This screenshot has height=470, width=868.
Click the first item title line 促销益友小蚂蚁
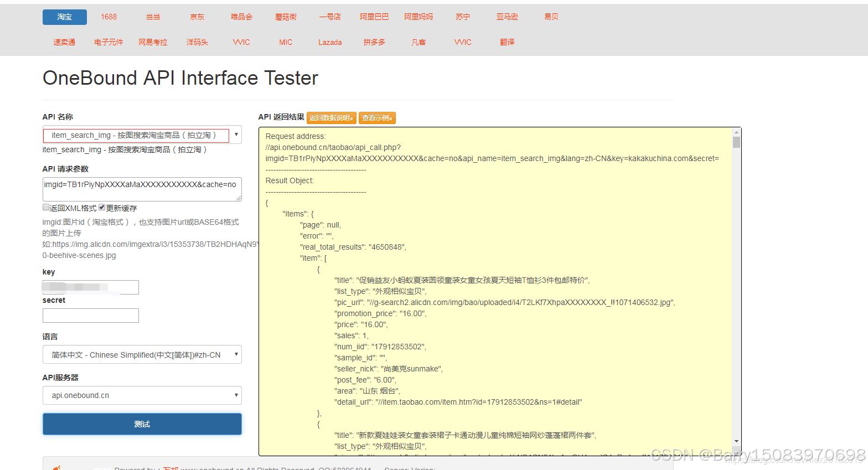pyautogui.click(x=462, y=280)
